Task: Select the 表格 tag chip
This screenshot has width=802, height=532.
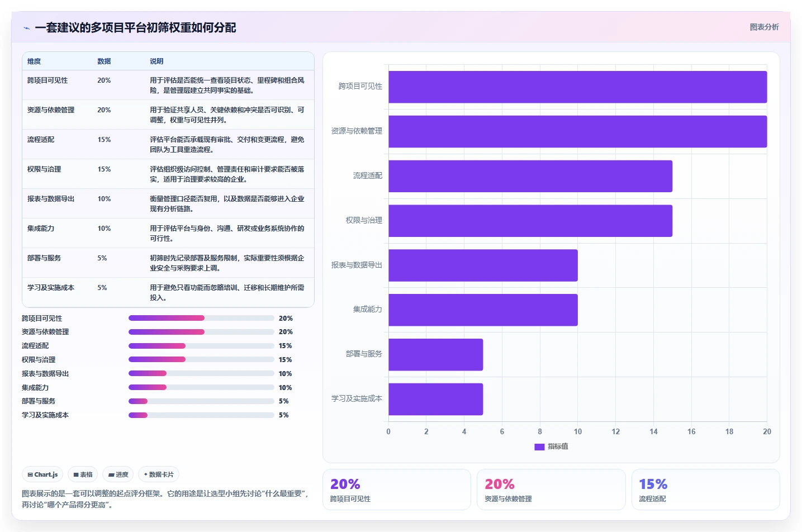Action: pos(83,474)
